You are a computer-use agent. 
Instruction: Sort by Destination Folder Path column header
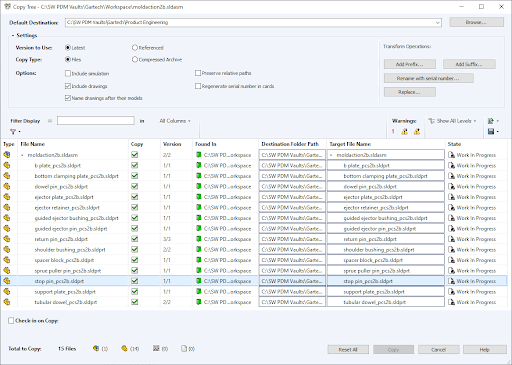(292, 144)
